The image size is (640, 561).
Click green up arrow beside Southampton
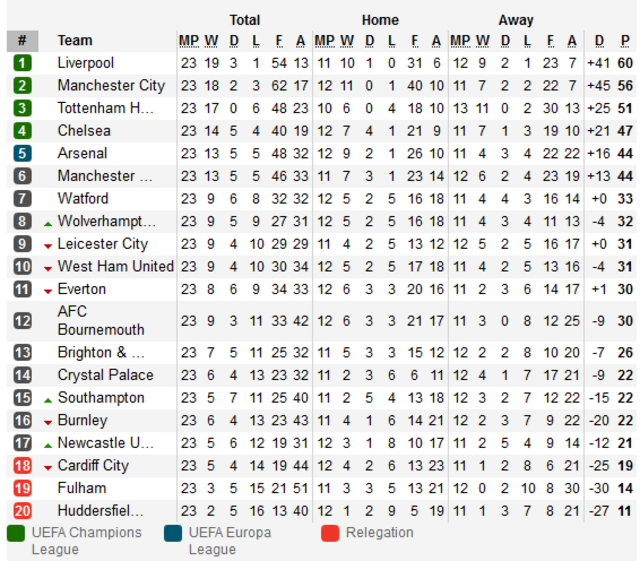tap(48, 400)
